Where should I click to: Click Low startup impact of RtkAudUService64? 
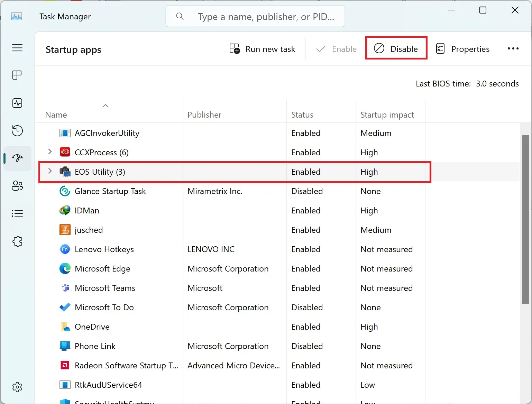[x=368, y=385]
